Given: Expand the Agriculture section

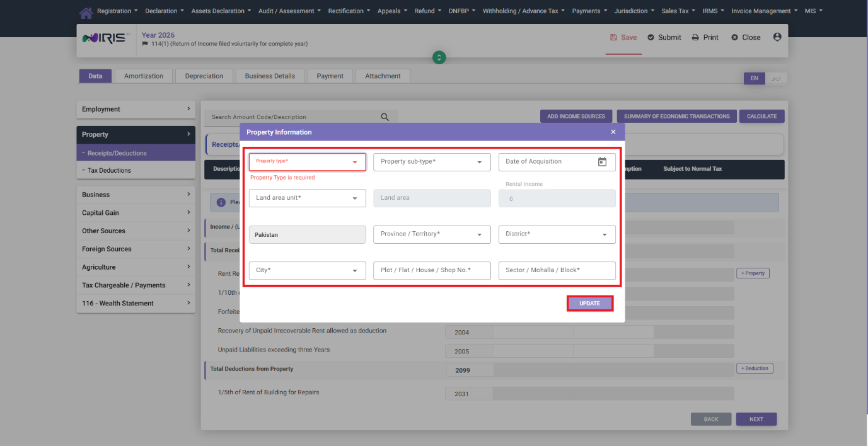Looking at the screenshot, I should pos(136,267).
